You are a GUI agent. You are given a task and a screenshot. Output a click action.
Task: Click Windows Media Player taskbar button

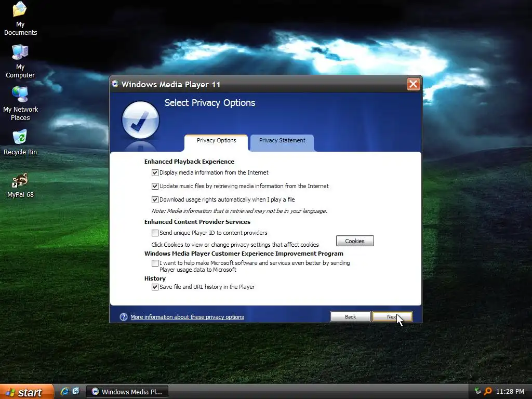click(x=127, y=392)
